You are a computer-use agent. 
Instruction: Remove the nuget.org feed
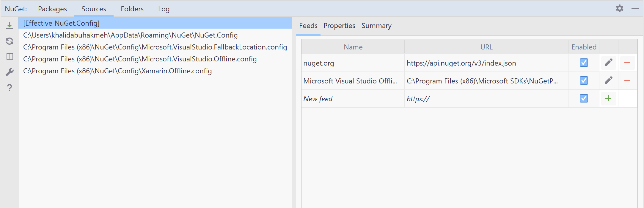pyautogui.click(x=627, y=63)
